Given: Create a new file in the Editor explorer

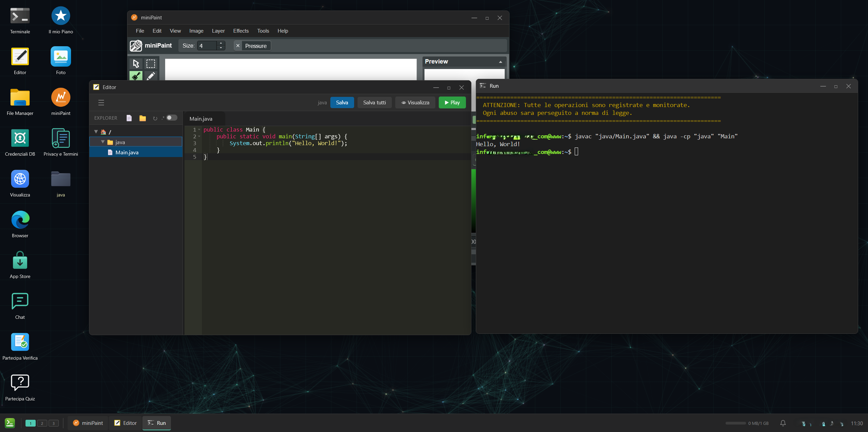Looking at the screenshot, I should pos(129,118).
